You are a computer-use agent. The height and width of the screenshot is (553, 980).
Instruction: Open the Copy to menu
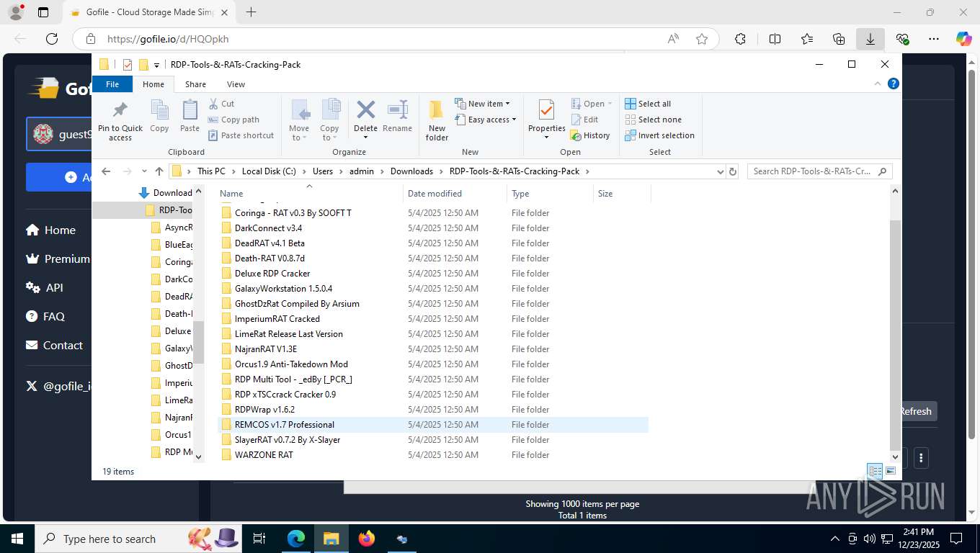329,120
